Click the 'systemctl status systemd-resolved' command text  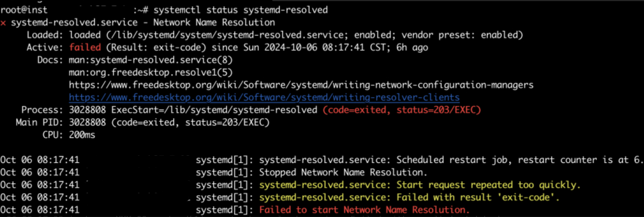[241, 10]
